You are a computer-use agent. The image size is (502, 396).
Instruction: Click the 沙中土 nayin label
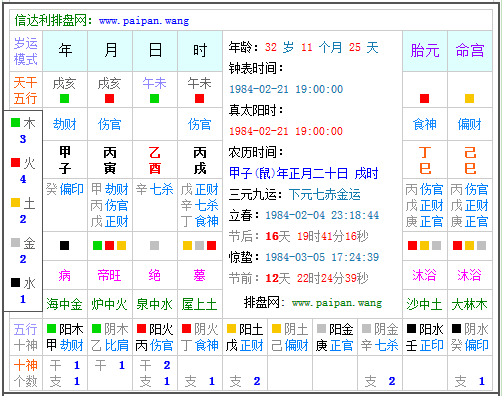[424, 304]
